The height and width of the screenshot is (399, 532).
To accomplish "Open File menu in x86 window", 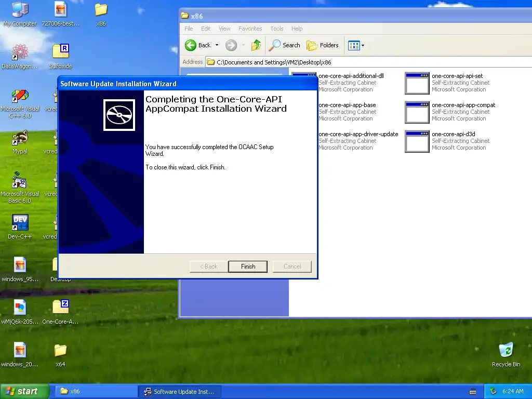I will point(189,29).
